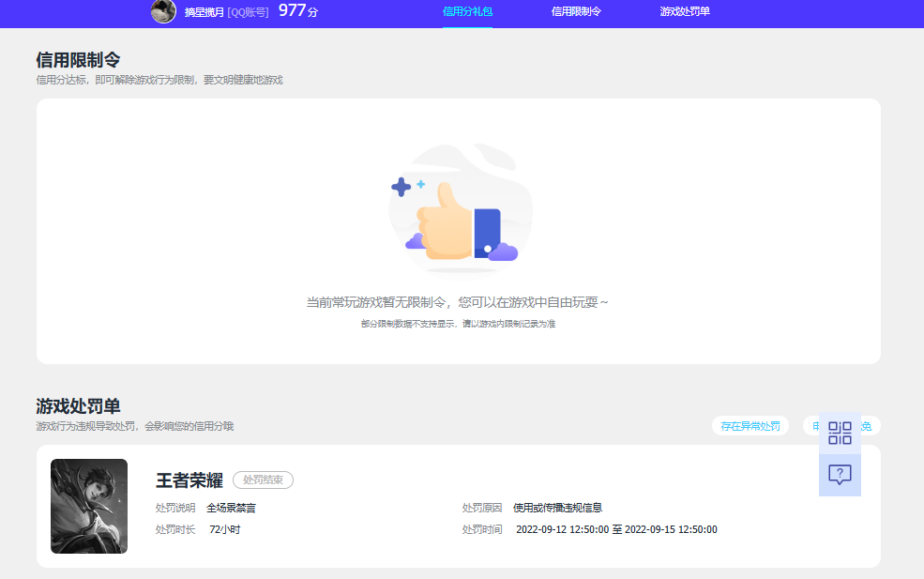
Task: Click the 处罚结束 status badge
Action: click(263, 480)
